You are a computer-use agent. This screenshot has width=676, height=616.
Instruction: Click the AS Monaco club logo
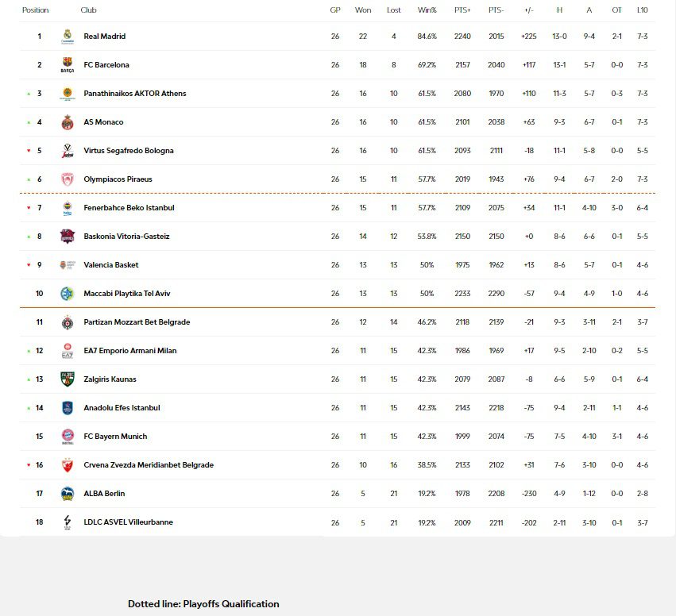click(68, 122)
